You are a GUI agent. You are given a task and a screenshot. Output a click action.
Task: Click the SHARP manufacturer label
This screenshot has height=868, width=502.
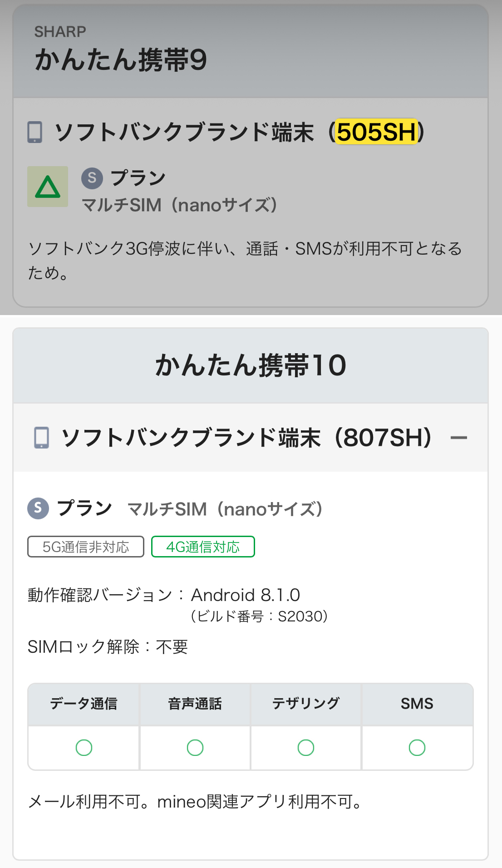point(60,32)
